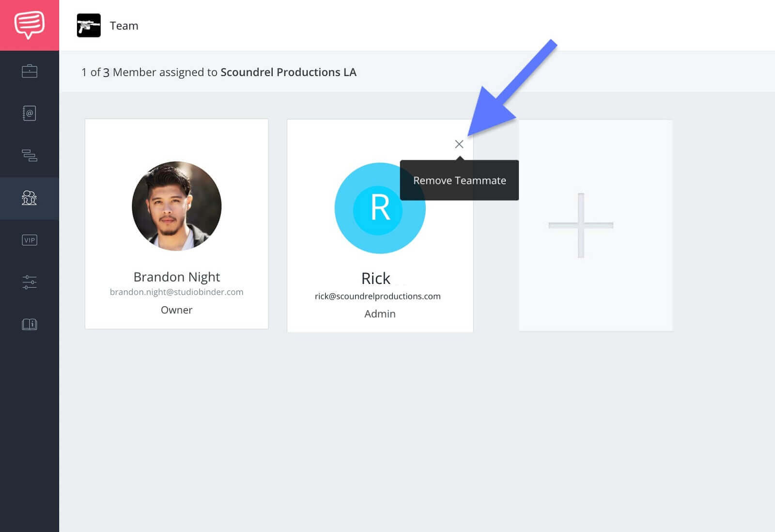Click the company logo next to Team
The height and width of the screenshot is (532, 775).
click(x=89, y=25)
